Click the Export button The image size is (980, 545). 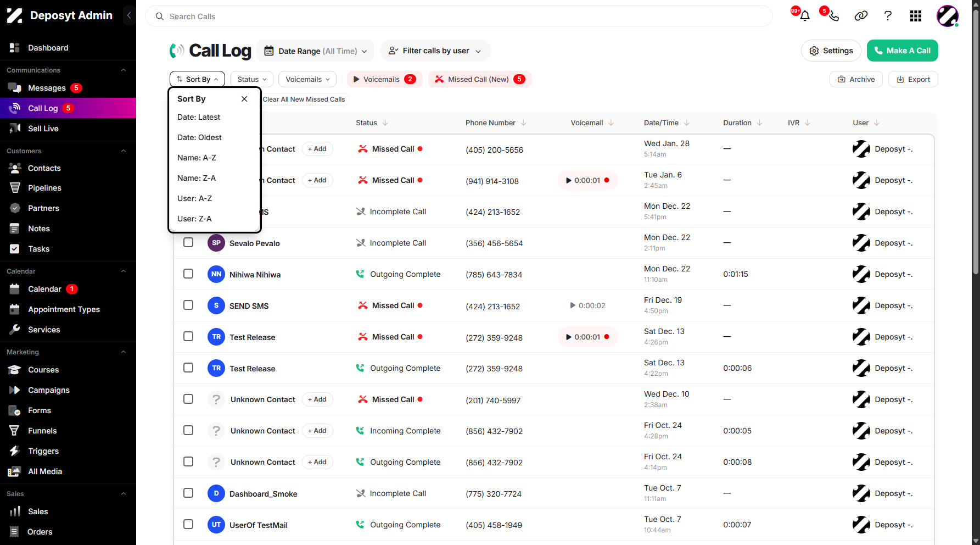(x=913, y=79)
